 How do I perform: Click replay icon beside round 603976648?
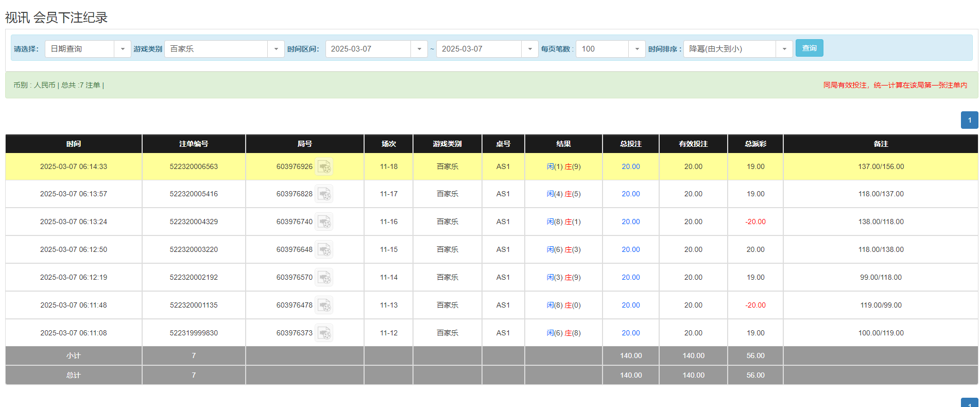coord(324,250)
